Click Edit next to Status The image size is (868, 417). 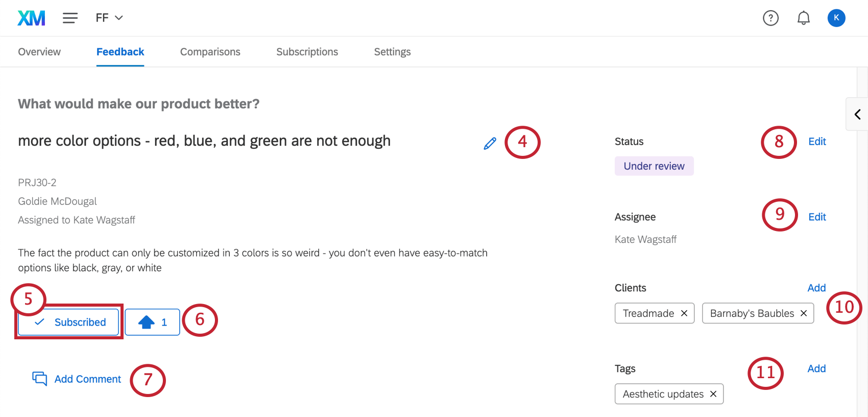pos(817,142)
